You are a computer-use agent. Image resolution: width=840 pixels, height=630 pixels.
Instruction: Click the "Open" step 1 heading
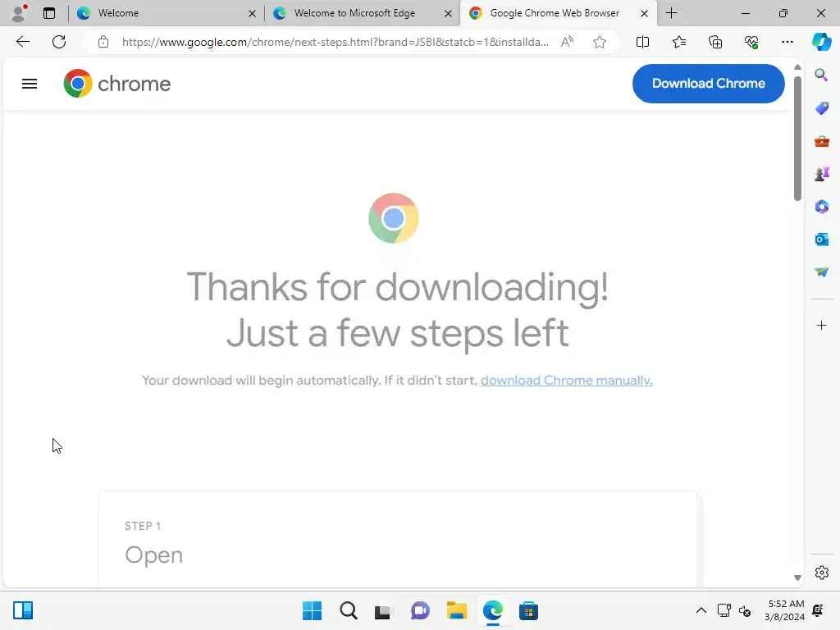tap(153, 555)
